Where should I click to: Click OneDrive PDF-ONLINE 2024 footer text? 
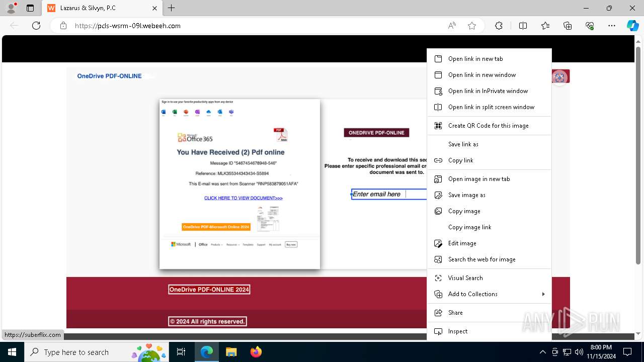point(209,290)
